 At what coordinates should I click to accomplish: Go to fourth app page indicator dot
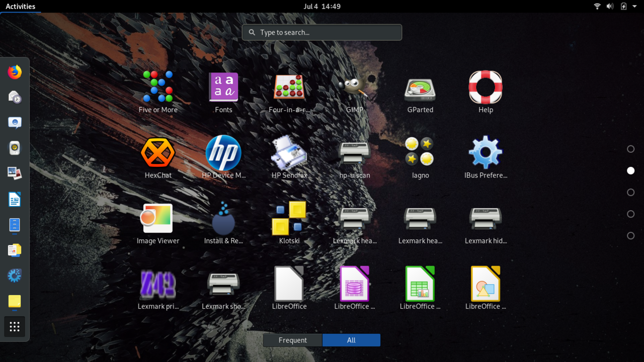click(x=631, y=214)
